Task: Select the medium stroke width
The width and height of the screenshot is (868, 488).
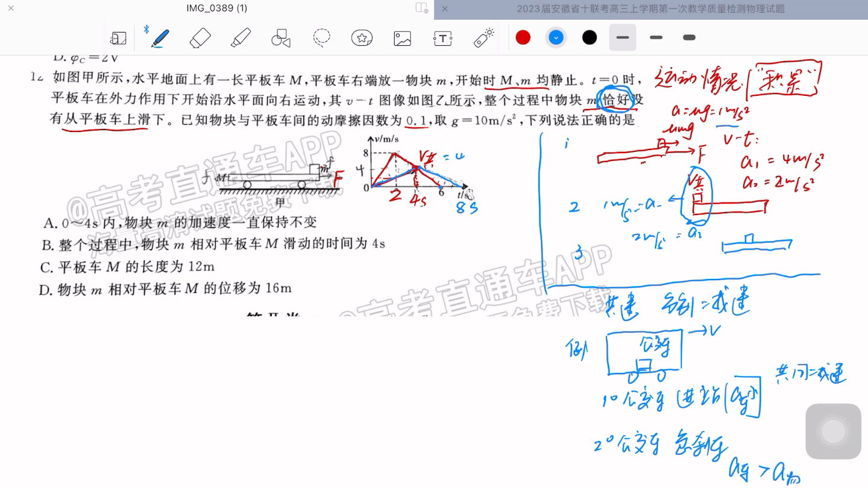Action: coord(655,37)
